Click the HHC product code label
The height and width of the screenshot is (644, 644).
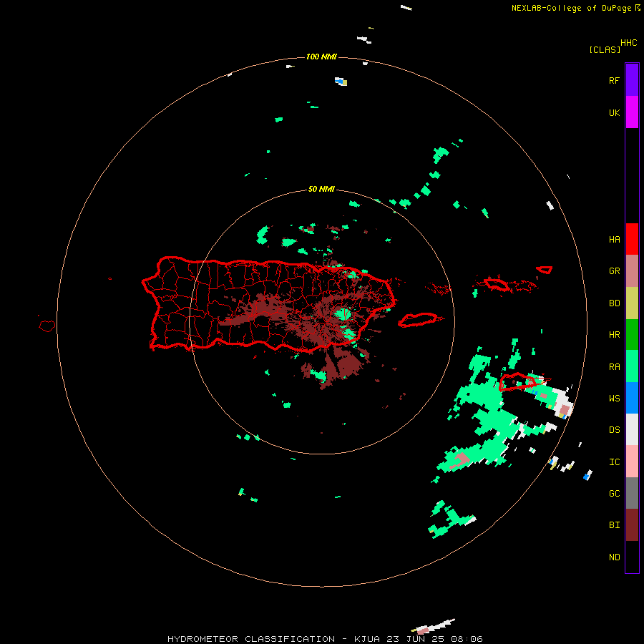629,43
